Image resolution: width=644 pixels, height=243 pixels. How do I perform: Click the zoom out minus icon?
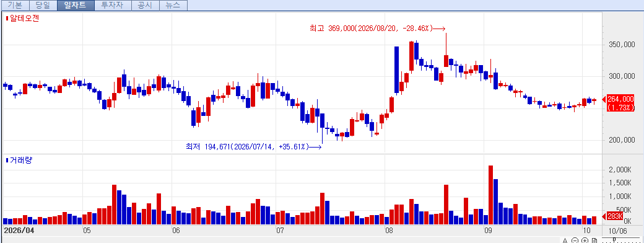pos(575,241)
